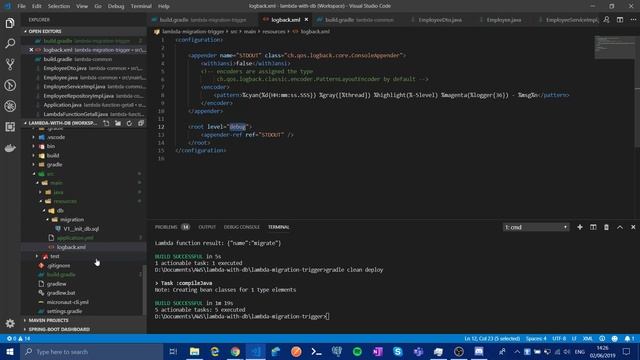
Task: Open the Manage gear menu
Action: (x=10, y=323)
